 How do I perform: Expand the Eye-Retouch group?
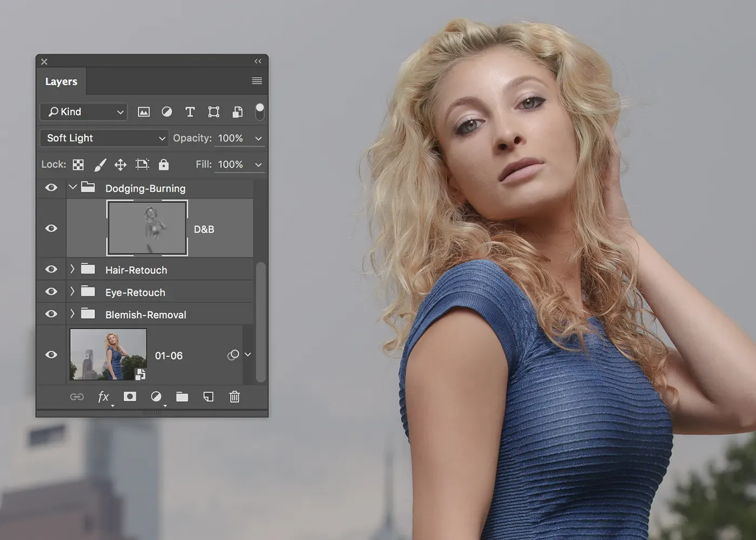tap(72, 292)
